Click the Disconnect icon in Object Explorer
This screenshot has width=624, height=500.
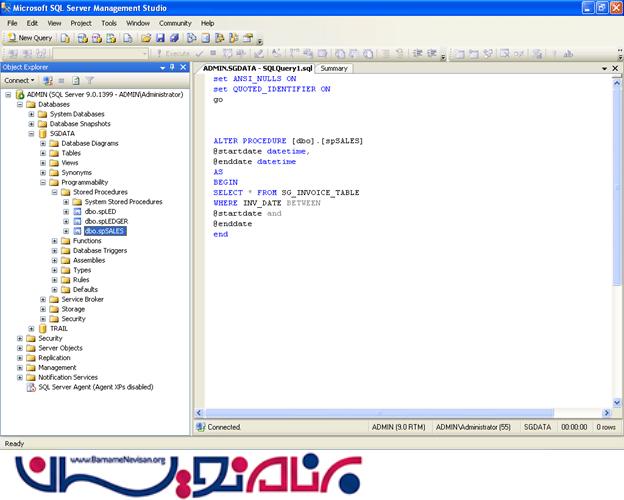point(48,80)
